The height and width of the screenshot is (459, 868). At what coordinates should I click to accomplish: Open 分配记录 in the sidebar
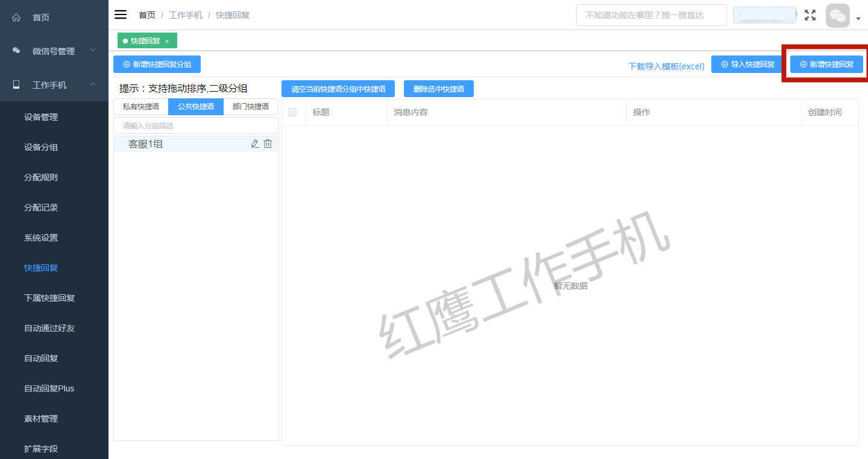coord(41,207)
